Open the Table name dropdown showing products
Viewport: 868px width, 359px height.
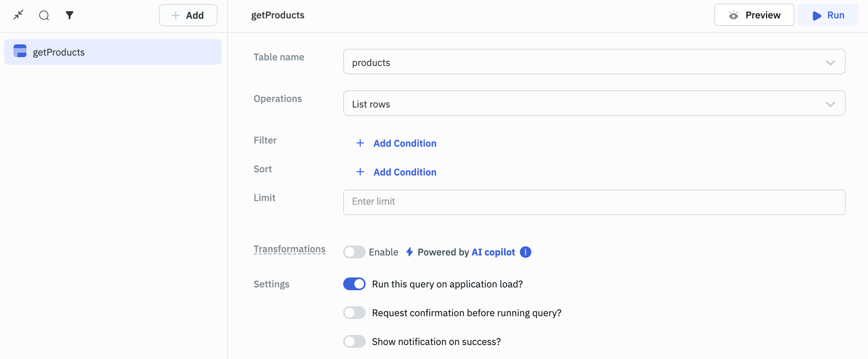tap(594, 62)
